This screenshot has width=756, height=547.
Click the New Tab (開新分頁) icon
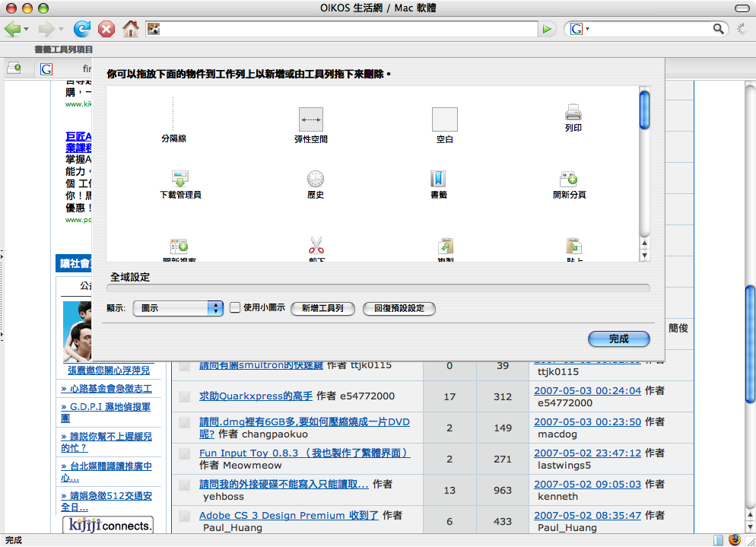pyautogui.click(x=569, y=180)
